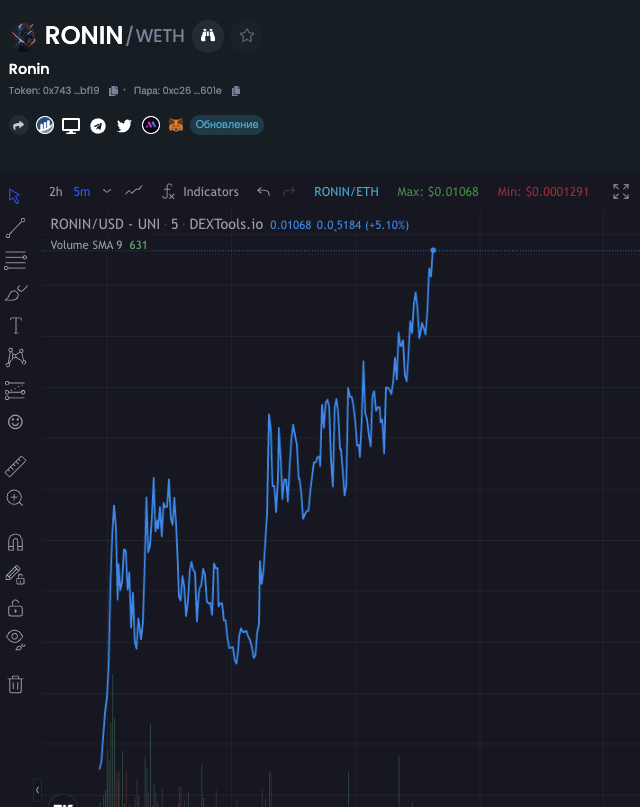Collapse the drawing toolbar arrow handle
The width and height of the screenshot is (640, 807).
tap(37, 790)
